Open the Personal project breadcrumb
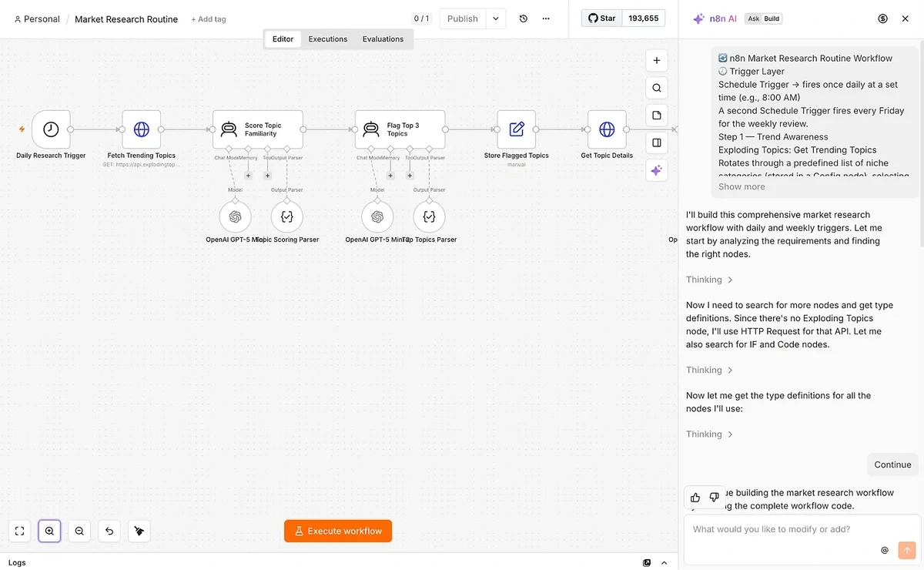Viewport: 924px width, 570px height. tap(37, 19)
